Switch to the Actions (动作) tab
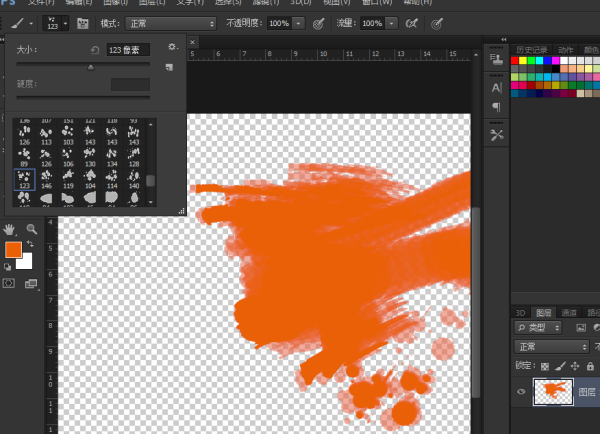Screen dimensions: 600x434 pos(566,50)
